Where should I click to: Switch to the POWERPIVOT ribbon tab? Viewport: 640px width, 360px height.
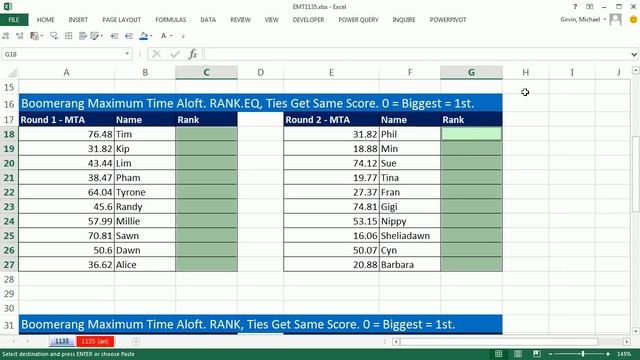coord(448,20)
